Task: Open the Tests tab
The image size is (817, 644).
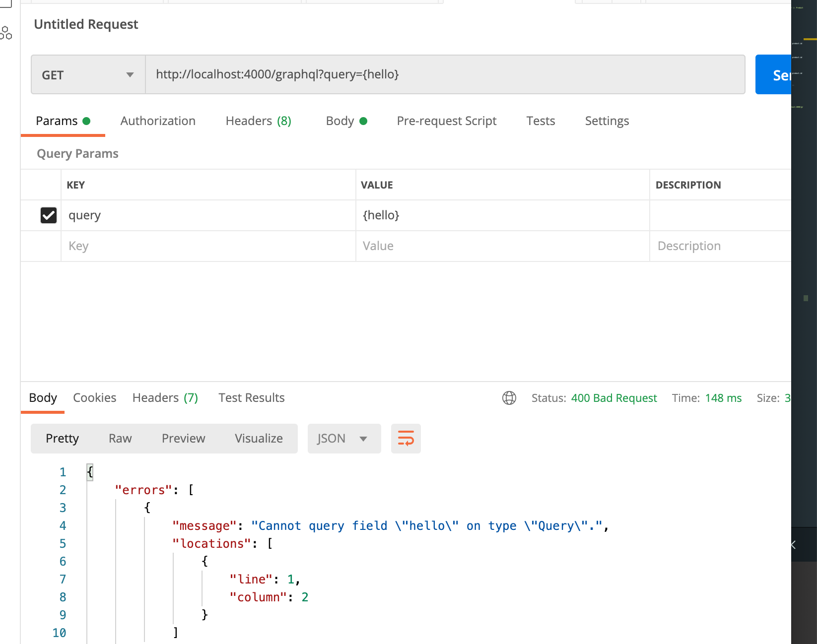Action: 541,121
